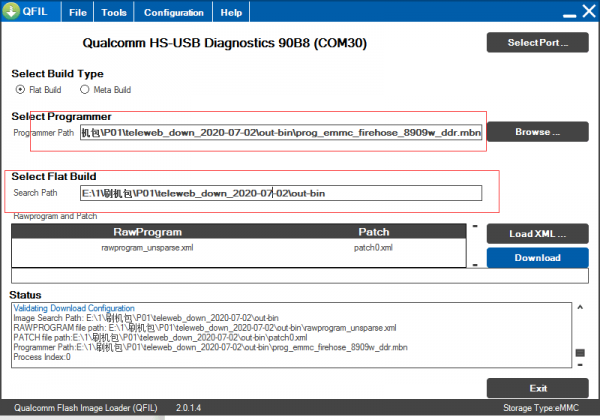The height and width of the screenshot is (420, 600).
Task: Select the patch0.xml table entry
Action: [373, 248]
